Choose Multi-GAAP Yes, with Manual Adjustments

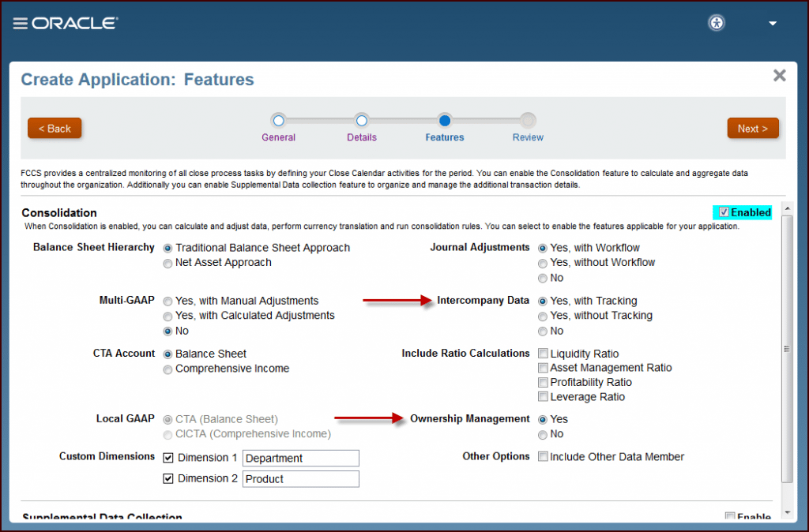tap(167, 302)
